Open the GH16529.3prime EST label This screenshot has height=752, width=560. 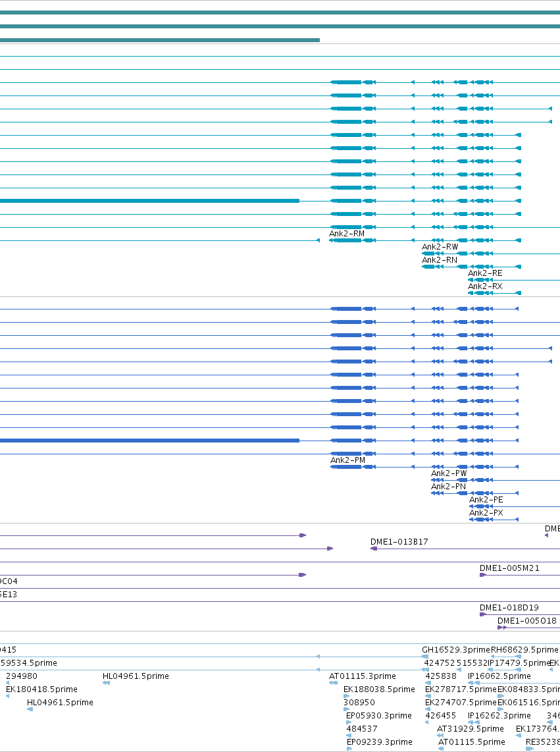point(456,650)
